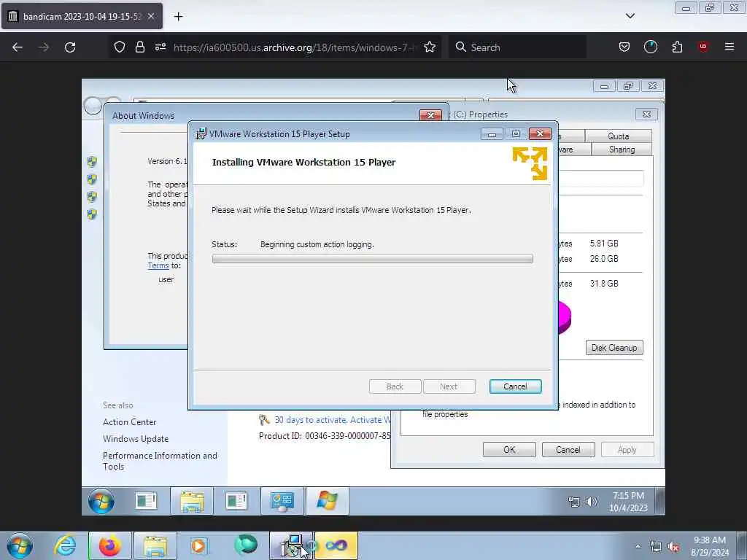
Task: Select the bandicam 2023-10-04 browser tab
Action: point(82,16)
